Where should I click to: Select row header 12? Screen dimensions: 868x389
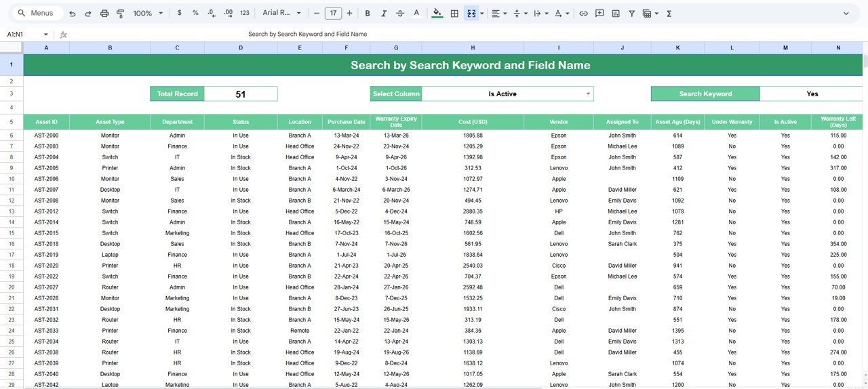pos(12,201)
